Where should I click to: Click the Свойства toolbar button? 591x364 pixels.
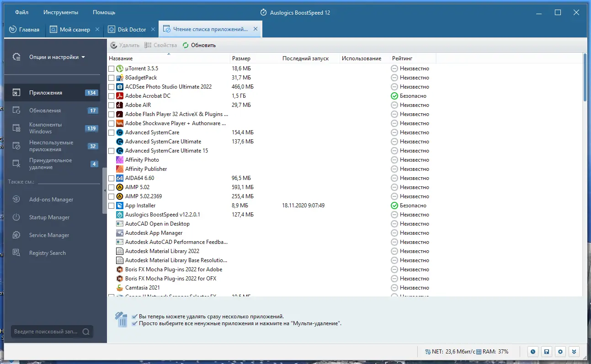tap(160, 45)
